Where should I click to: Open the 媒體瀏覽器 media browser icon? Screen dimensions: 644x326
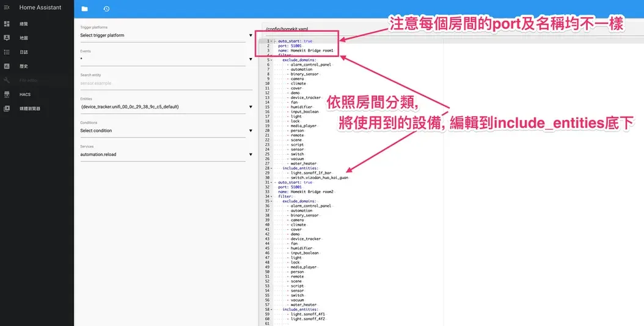7,109
